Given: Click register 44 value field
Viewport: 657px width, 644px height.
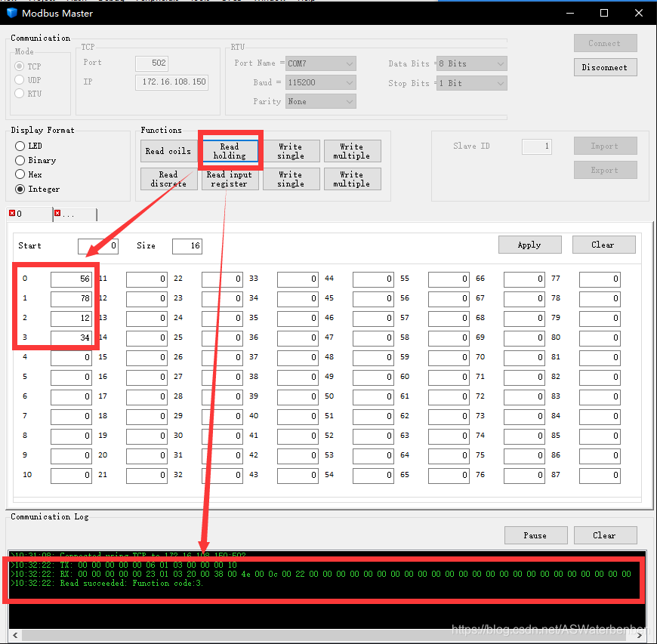Looking at the screenshot, I should tap(373, 279).
